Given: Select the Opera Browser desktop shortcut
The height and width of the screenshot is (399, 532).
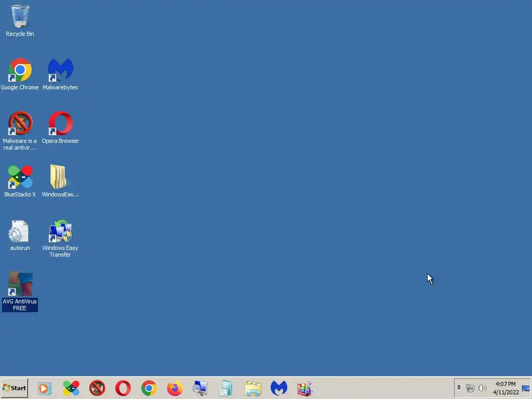Looking at the screenshot, I should [60, 128].
